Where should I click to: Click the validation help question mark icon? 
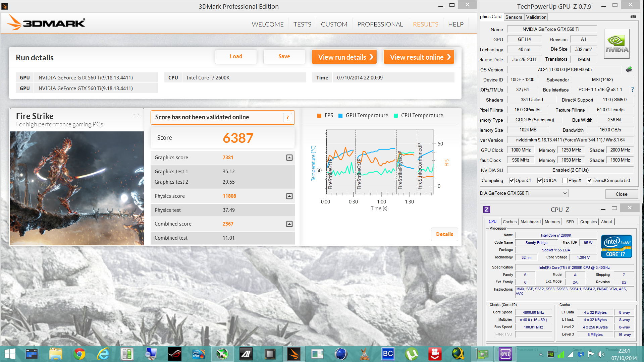[x=287, y=118]
